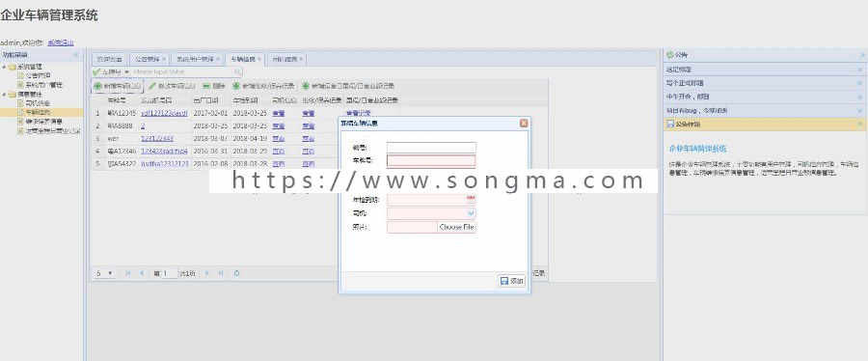
Task: Switch to the first welcome tab
Action: point(109,59)
